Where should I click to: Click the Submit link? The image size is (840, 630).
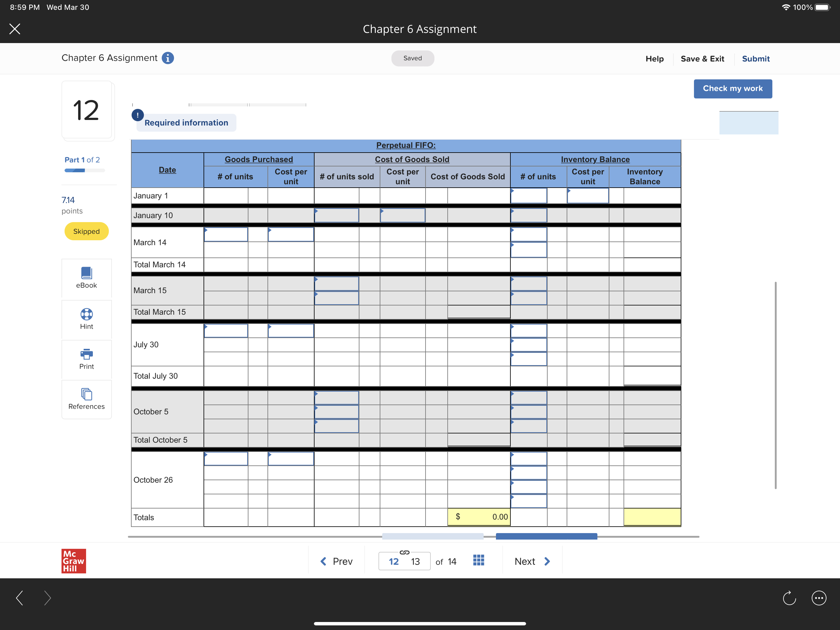pos(755,58)
